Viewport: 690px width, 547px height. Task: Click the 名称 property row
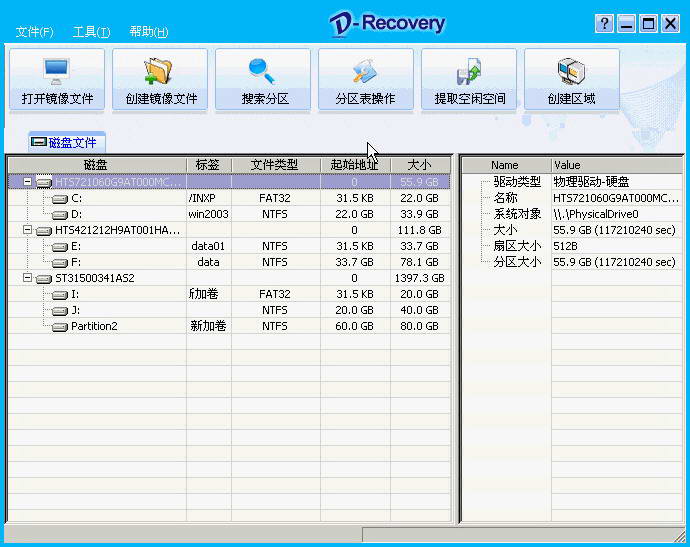(x=505, y=198)
